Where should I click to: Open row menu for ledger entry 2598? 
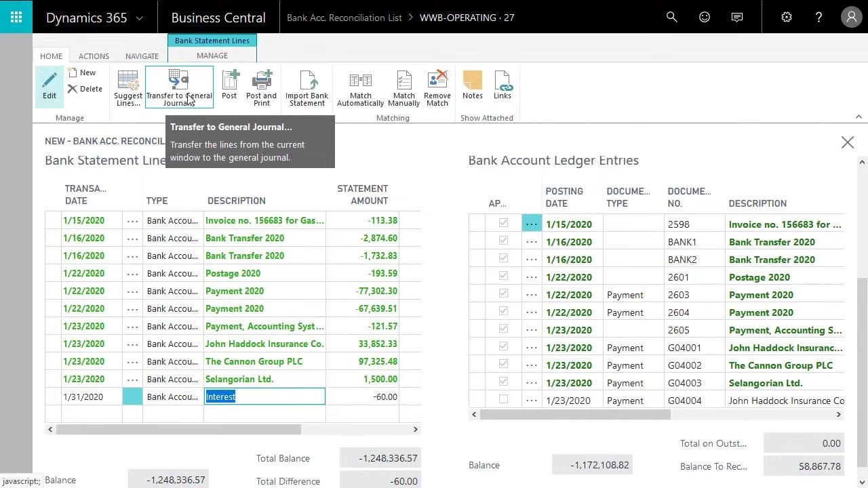[532, 224]
